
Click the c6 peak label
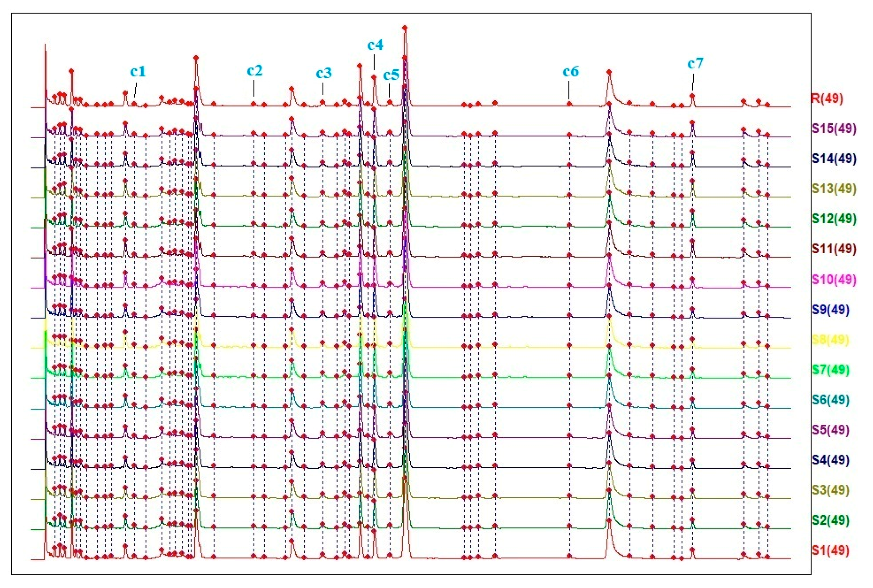click(571, 71)
